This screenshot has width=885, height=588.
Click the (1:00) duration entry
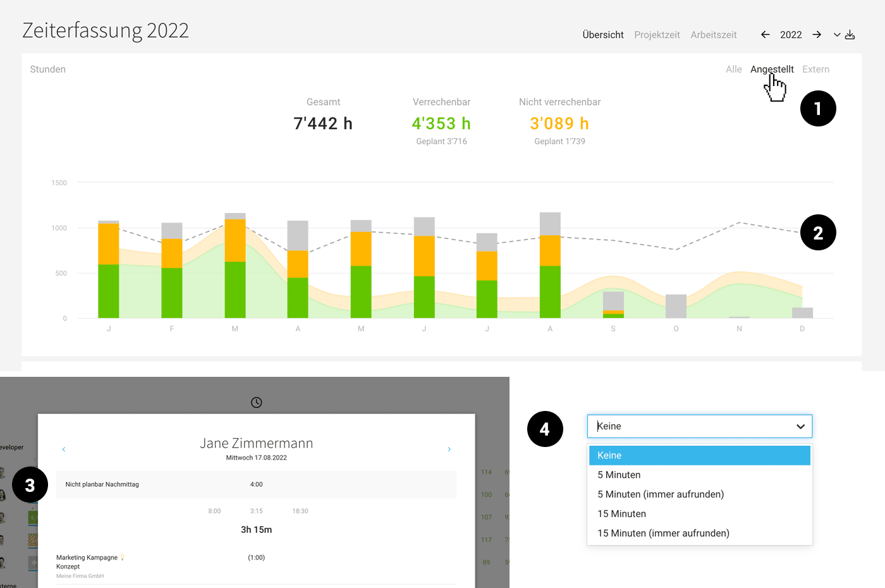(x=257, y=558)
